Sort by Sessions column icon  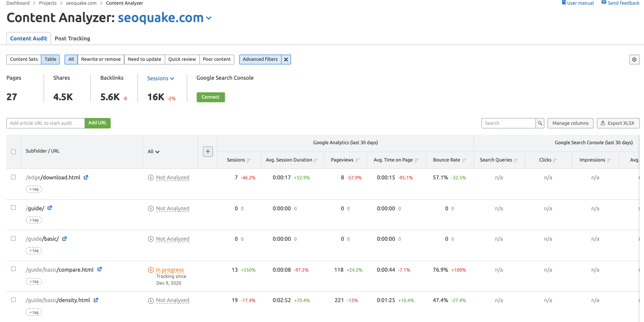(249, 160)
